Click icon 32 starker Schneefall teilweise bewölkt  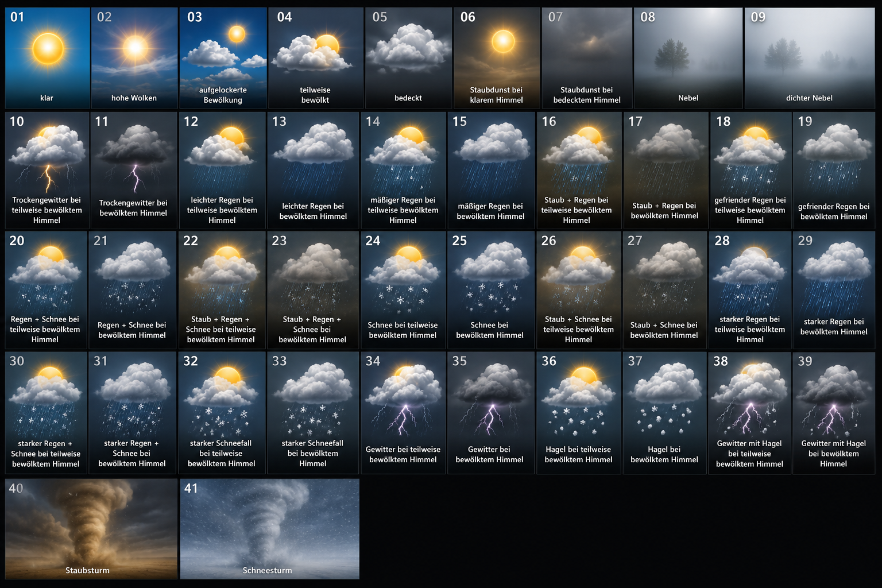[222, 413]
